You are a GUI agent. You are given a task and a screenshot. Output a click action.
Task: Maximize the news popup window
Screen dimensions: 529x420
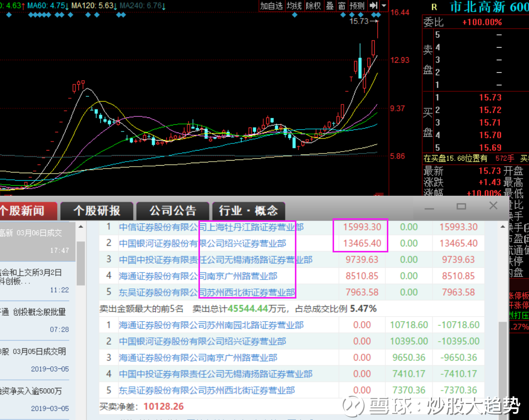pos(461,206)
